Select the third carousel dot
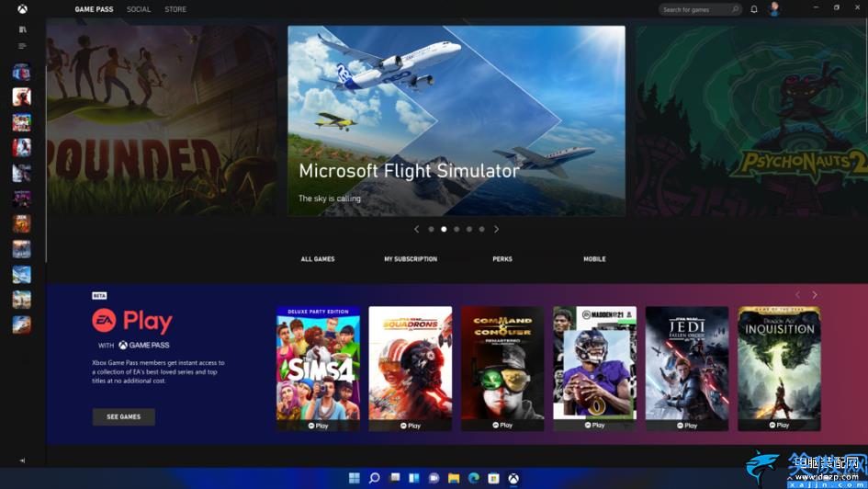868x489 pixels. coord(457,229)
